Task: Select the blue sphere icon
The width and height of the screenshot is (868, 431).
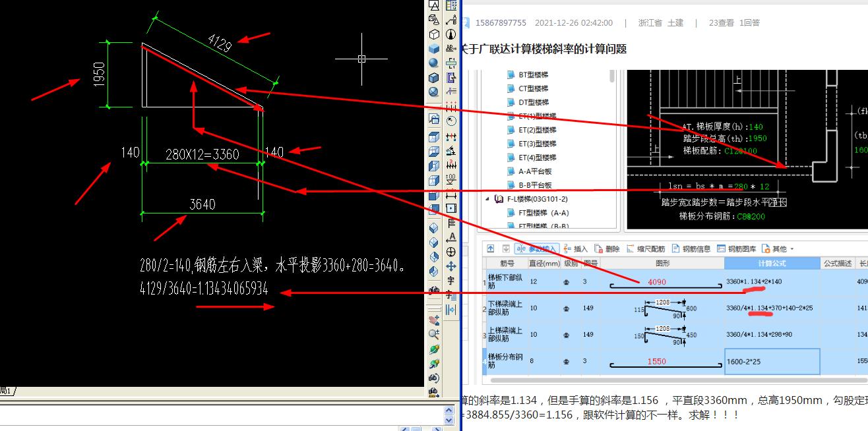Action: point(434,63)
